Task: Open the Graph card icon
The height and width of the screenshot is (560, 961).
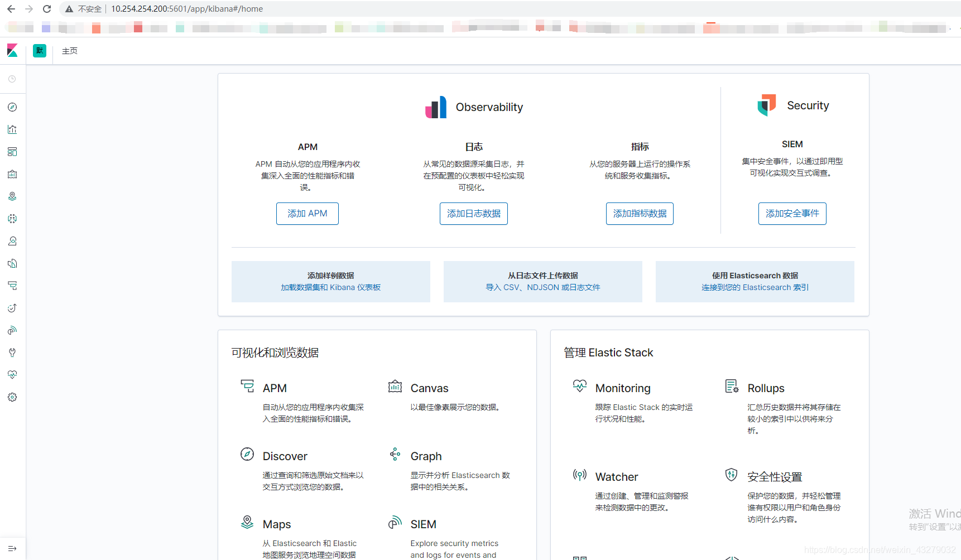Action: click(x=395, y=454)
